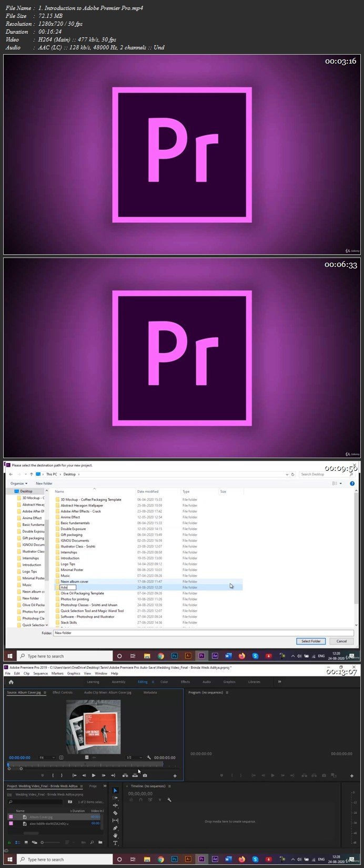Switch the Project panel to List View
The width and height of the screenshot is (364, 868).
click(18, 842)
